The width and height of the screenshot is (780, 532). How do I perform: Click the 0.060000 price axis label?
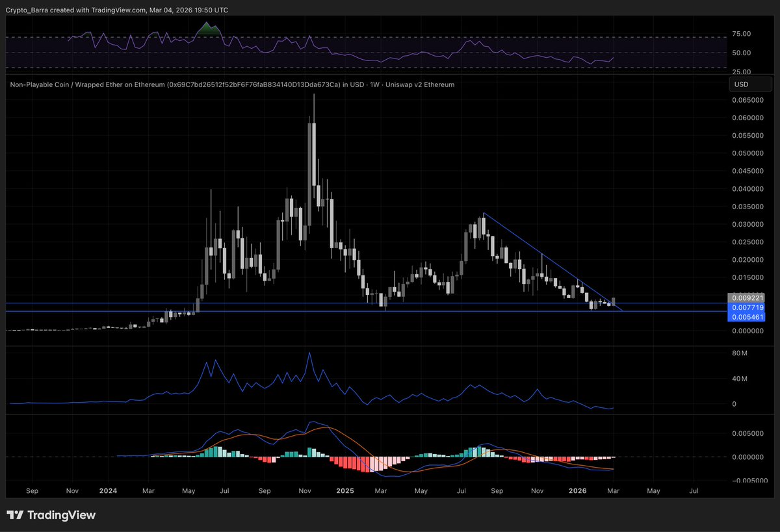[749, 118]
